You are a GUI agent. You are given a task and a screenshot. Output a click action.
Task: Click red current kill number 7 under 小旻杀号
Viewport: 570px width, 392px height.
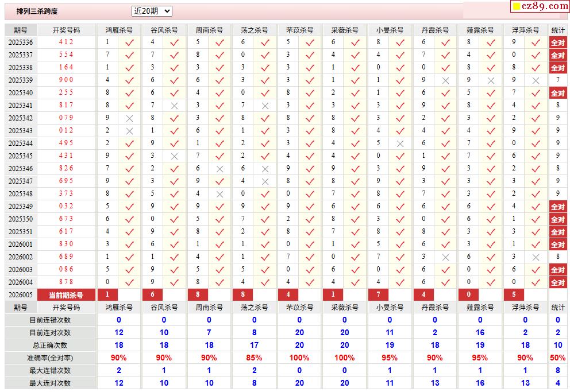pyautogui.click(x=378, y=295)
